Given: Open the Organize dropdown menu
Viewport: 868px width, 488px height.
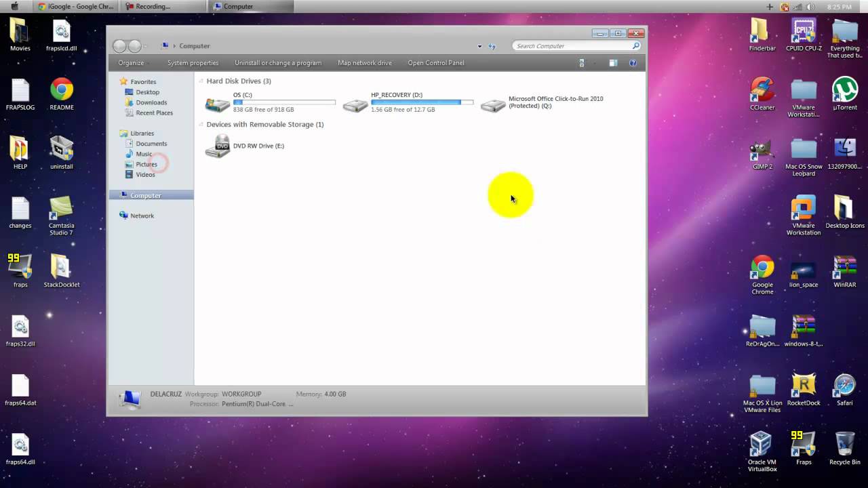Looking at the screenshot, I should (131, 63).
